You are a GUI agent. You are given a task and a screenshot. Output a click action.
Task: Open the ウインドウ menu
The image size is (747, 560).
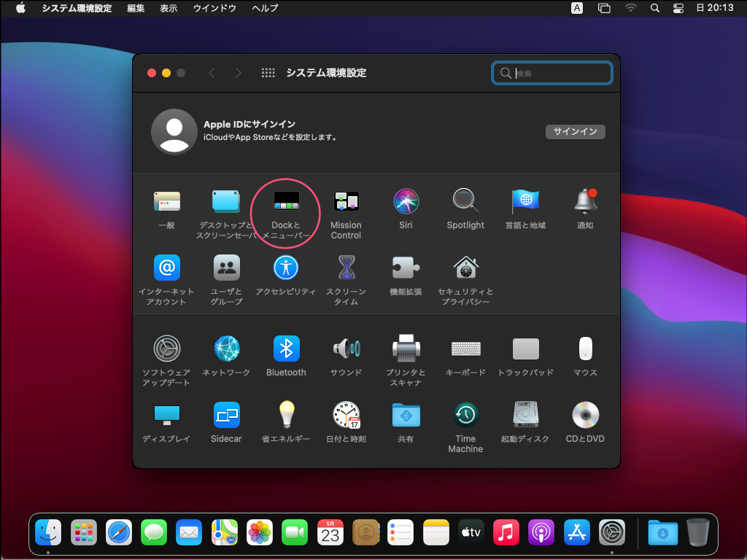[214, 8]
